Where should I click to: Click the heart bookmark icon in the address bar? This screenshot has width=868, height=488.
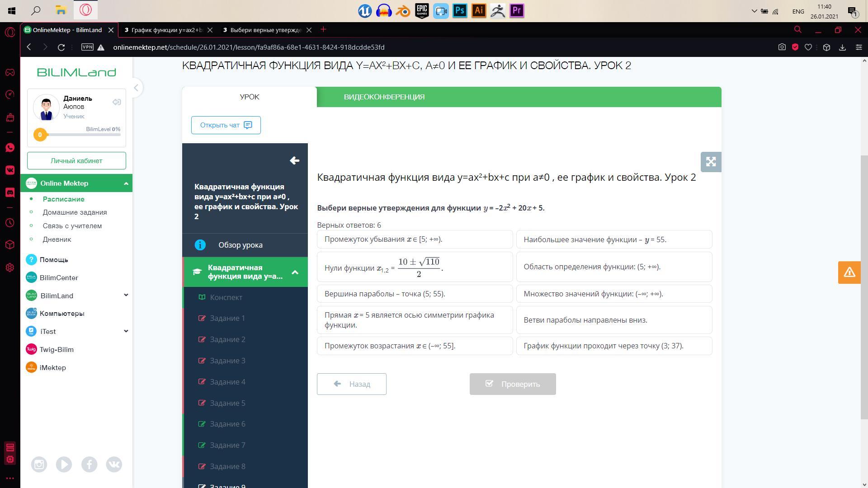808,47
